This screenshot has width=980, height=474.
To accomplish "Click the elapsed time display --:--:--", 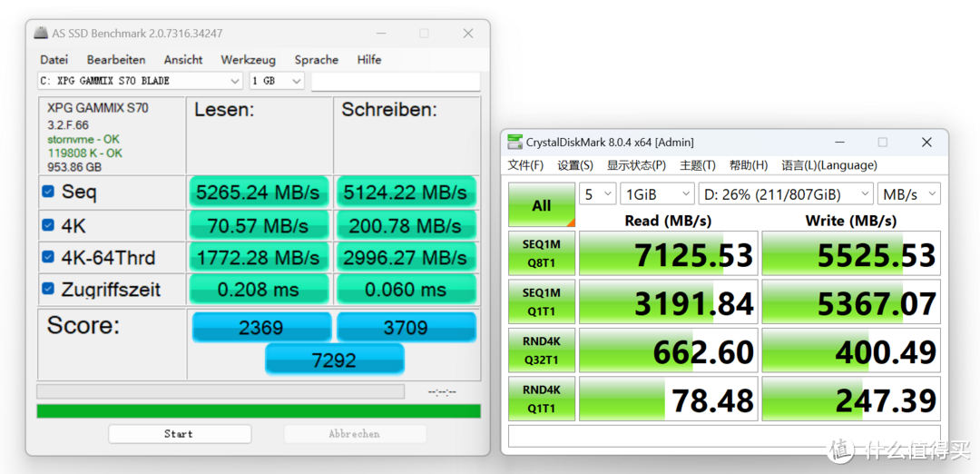I will click(x=442, y=392).
